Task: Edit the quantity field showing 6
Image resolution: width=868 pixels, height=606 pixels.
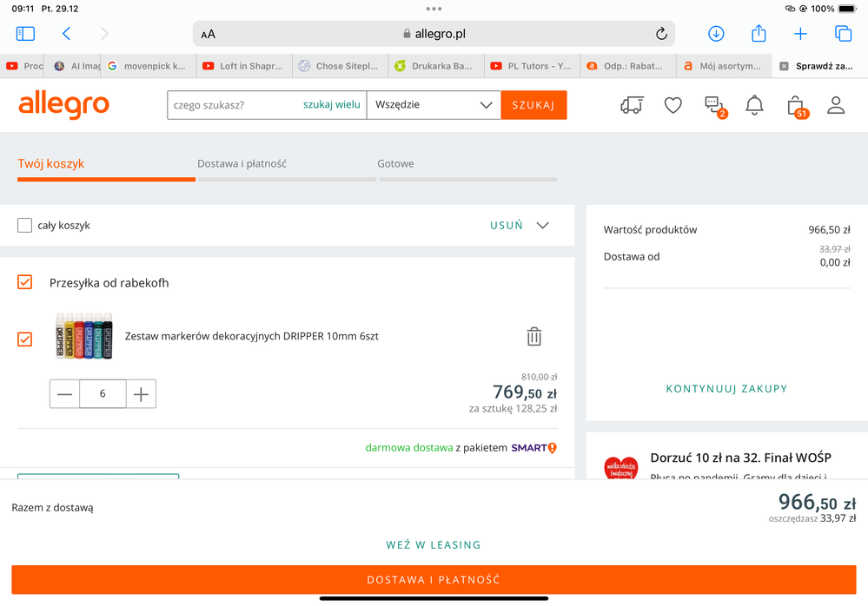Action: point(103,393)
